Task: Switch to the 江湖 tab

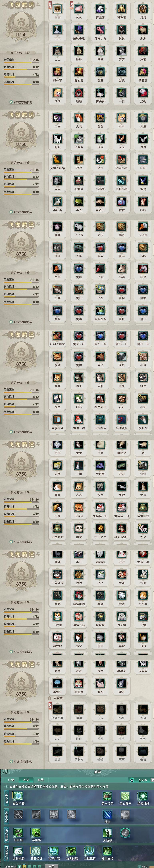Action: click(x=11, y=780)
